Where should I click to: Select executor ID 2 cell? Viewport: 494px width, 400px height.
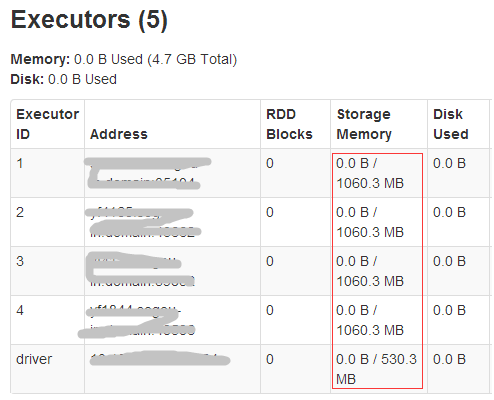(20, 212)
